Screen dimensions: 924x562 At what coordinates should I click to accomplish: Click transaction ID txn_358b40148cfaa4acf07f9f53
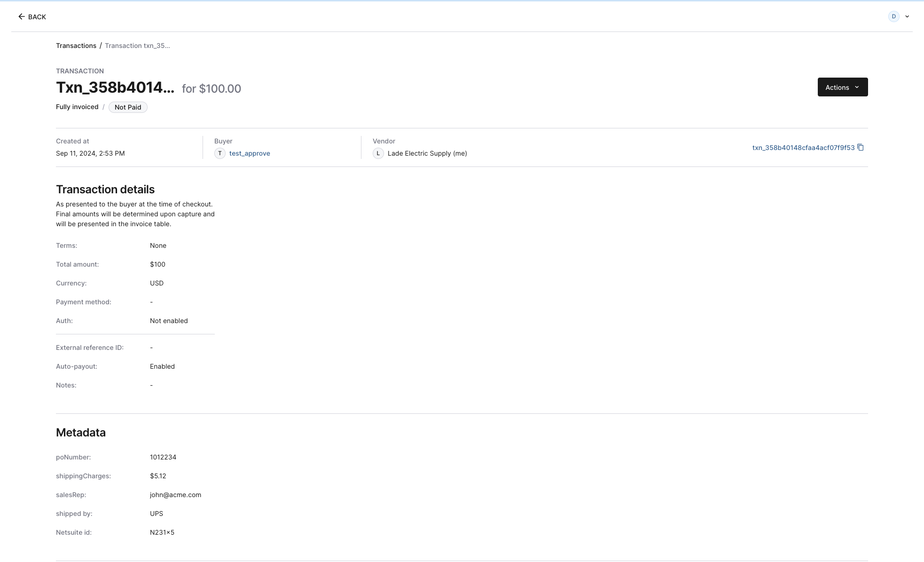[x=803, y=148]
